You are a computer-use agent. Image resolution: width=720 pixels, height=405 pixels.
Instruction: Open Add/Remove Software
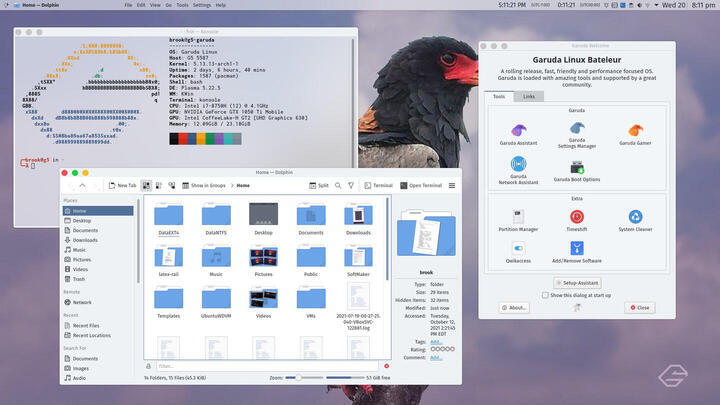click(x=577, y=252)
